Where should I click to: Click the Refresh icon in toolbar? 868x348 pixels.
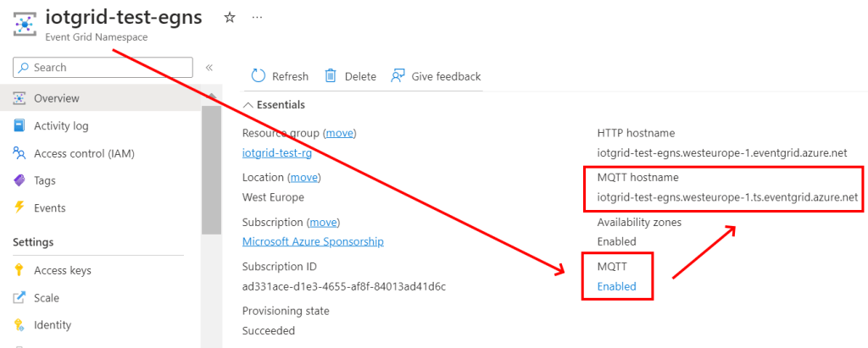(259, 76)
